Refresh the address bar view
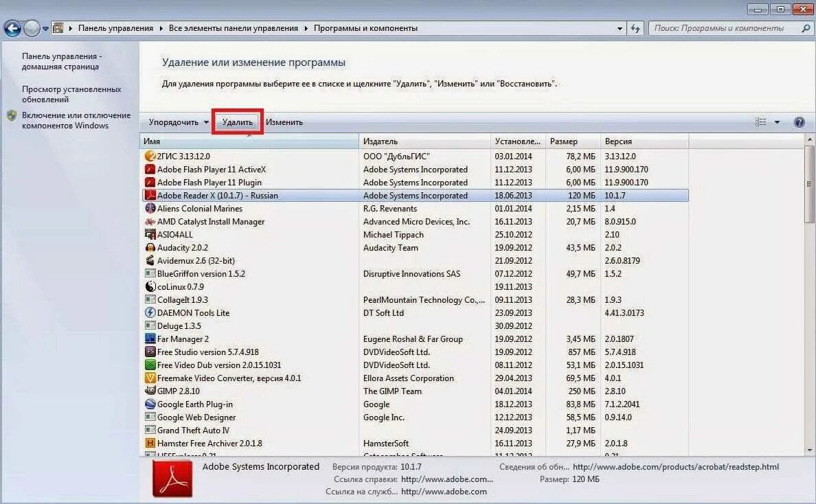This screenshot has width=816, height=504. click(635, 28)
